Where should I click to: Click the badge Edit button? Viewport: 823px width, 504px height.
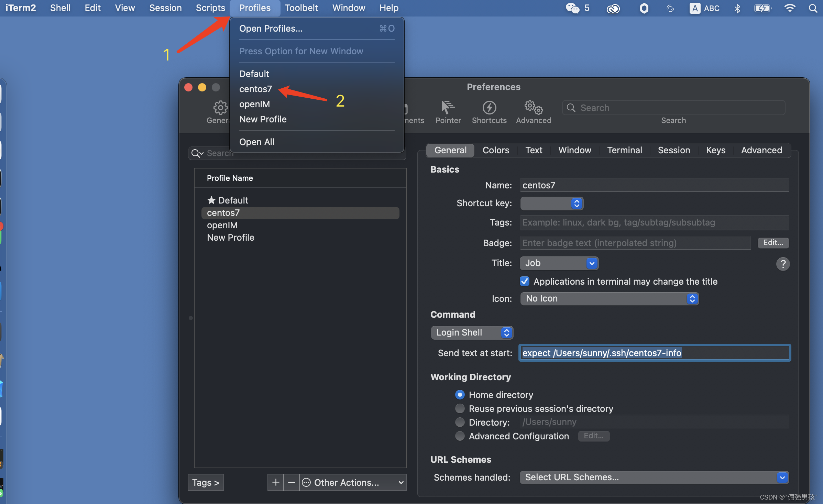773,243
